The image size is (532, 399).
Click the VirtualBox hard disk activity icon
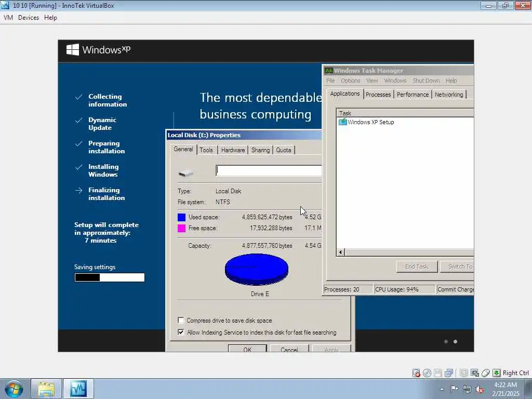click(416, 373)
